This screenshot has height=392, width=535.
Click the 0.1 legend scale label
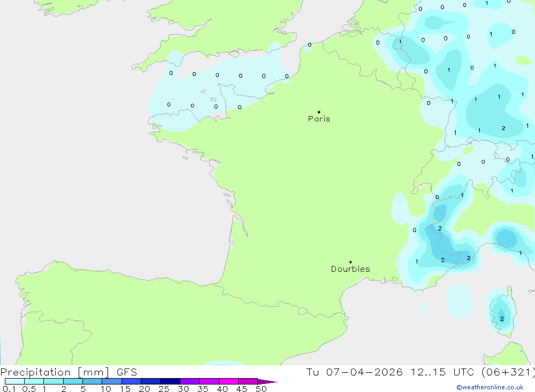9,389
